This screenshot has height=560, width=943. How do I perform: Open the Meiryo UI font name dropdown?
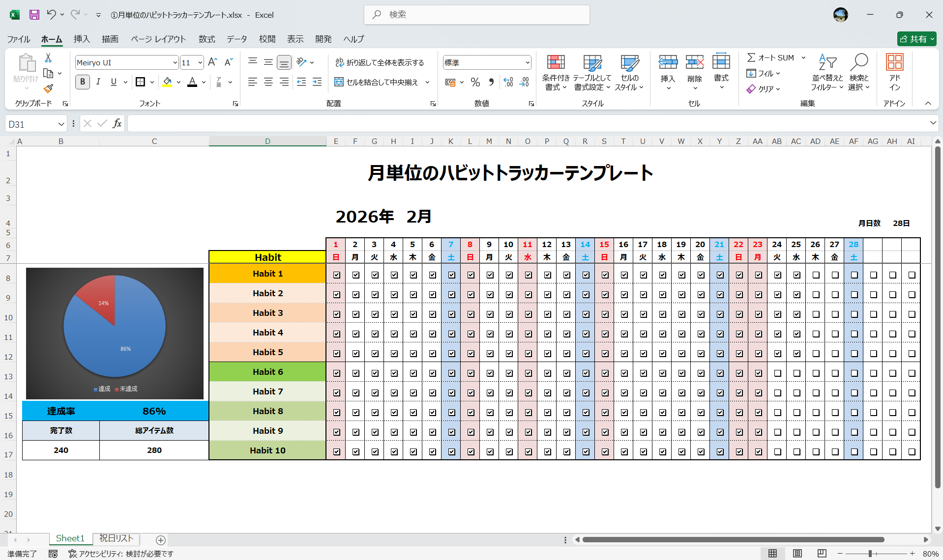point(175,62)
